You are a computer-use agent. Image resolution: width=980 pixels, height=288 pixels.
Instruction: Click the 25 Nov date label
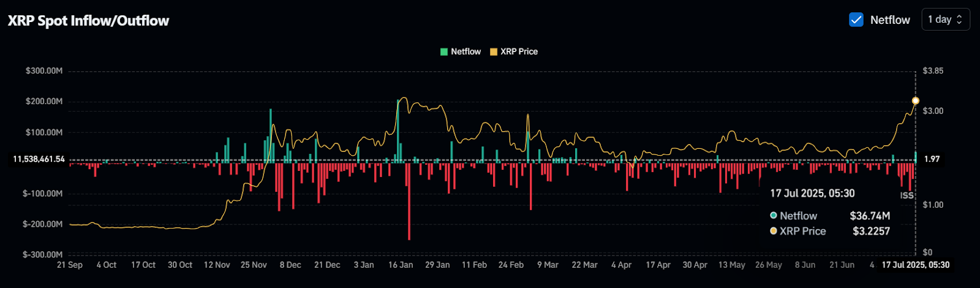pyautogui.click(x=254, y=265)
